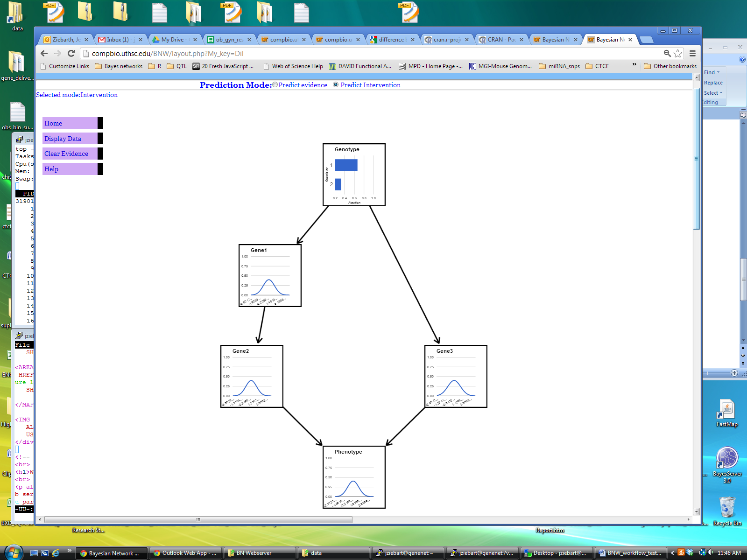This screenshot has height=560, width=747.
Task: Open the Recycle Bin icon
Action: (727, 511)
